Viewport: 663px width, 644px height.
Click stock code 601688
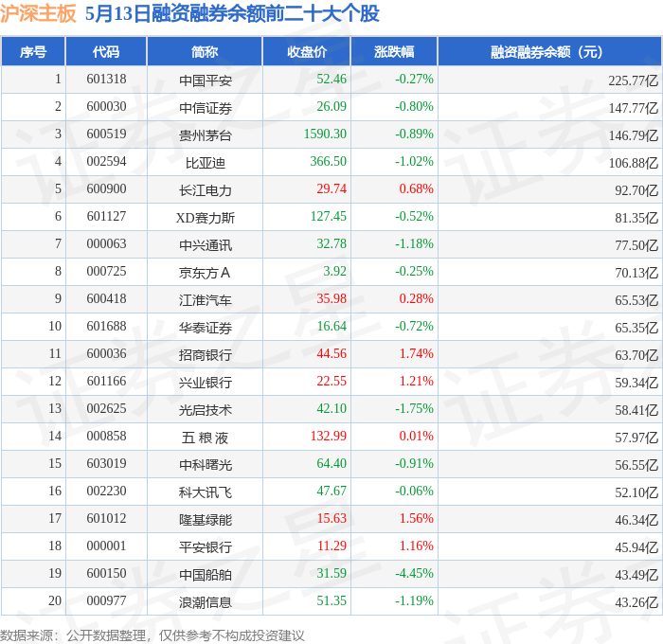pyautogui.click(x=106, y=327)
